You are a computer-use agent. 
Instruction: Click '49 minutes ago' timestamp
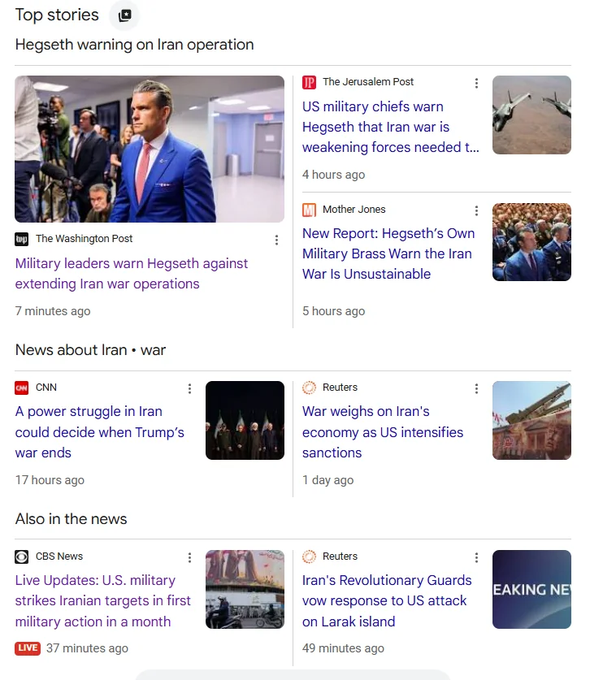[343, 648]
